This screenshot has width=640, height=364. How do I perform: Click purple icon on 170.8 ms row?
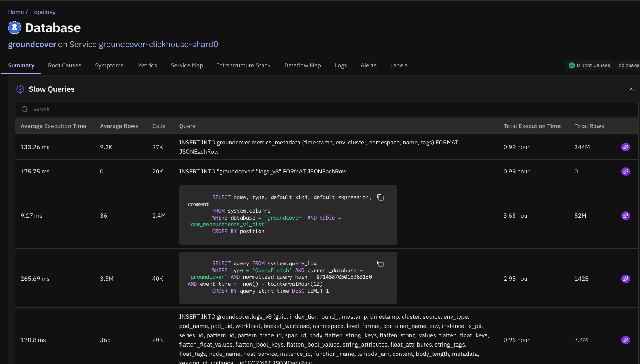[625, 340]
